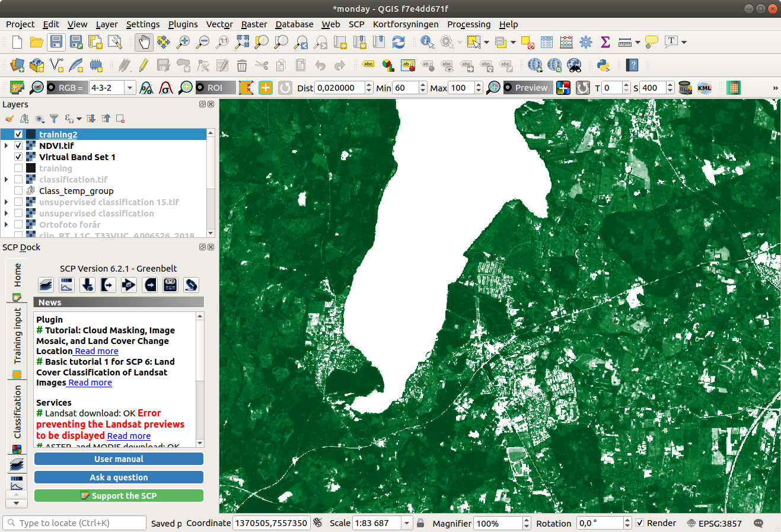Viewport: 781px width, 532px height.
Task: Open the Raster menu
Action: 254,24
